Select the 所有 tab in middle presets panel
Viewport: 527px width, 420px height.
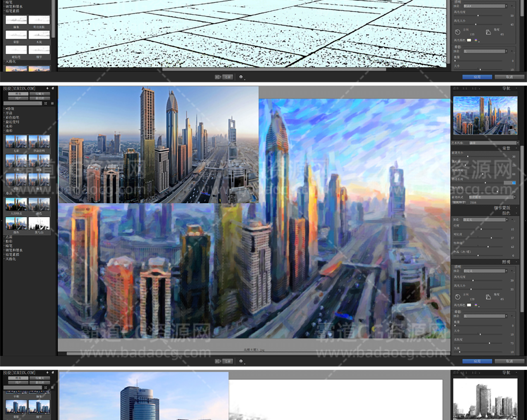click(x=18, y=94)
